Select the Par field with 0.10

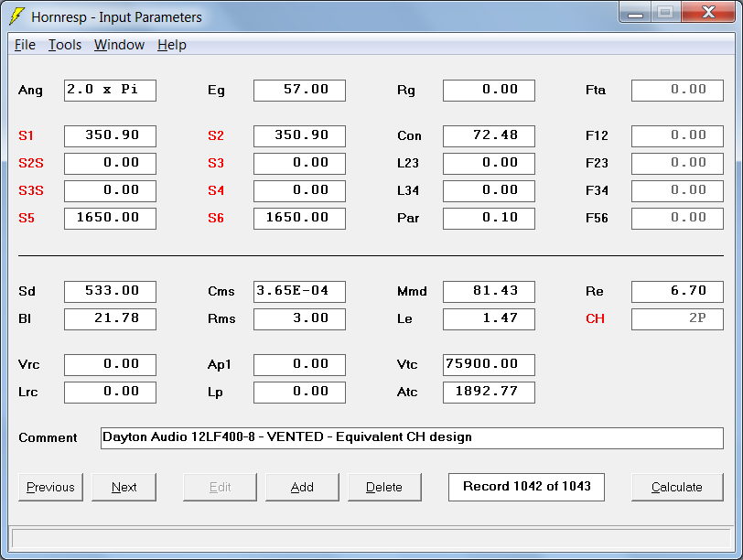(x=489, y=219)
